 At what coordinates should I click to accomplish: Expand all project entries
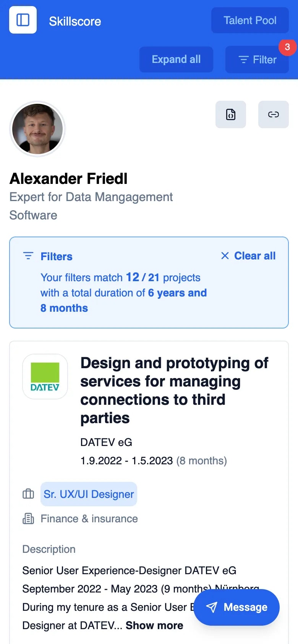click(176, 60)
